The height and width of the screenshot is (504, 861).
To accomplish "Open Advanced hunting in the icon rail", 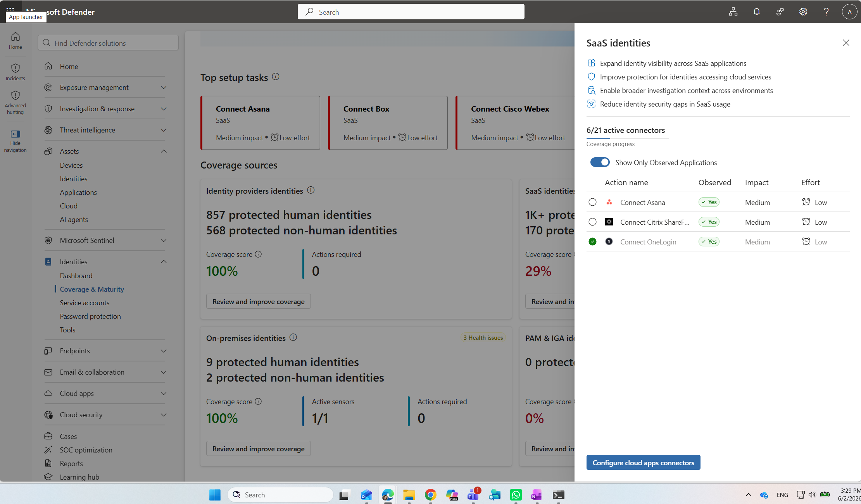I will [x=16, y=103].
